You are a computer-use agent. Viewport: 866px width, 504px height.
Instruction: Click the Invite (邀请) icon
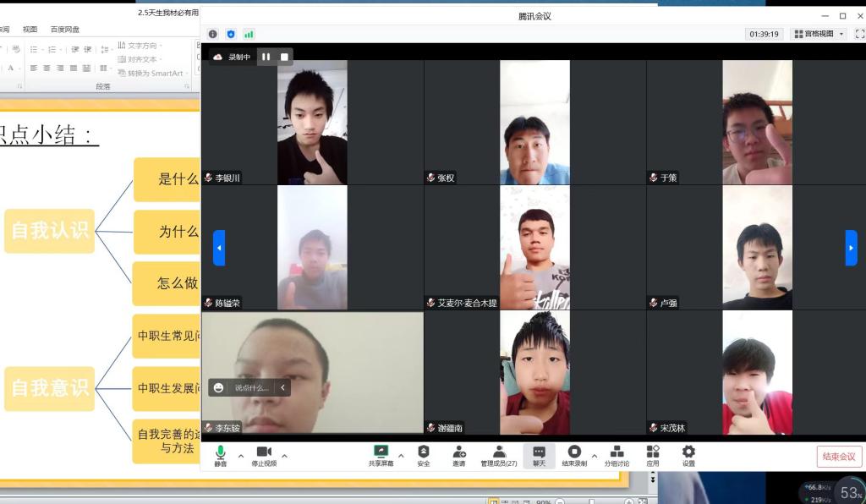pos(458,454)
